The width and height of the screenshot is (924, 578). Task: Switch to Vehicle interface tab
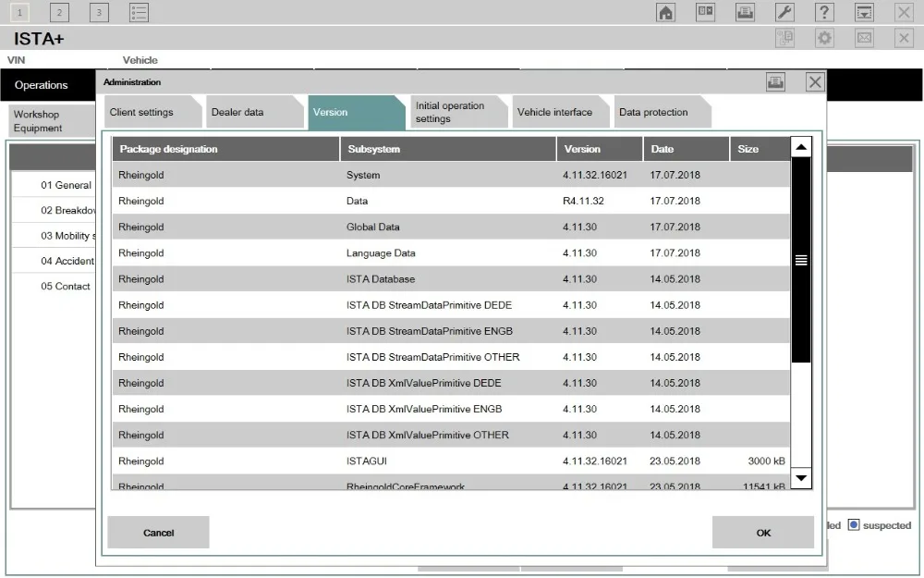[x=561, y=112]
